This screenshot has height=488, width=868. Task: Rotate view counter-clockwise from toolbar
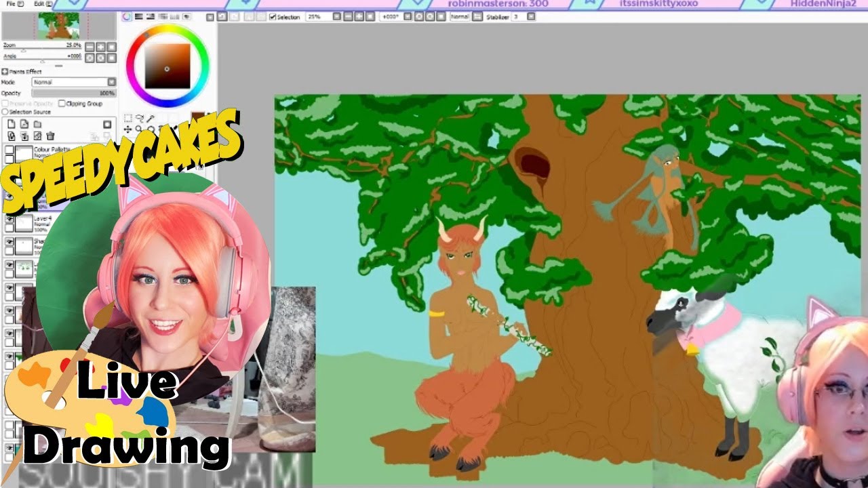click(419, 17)
